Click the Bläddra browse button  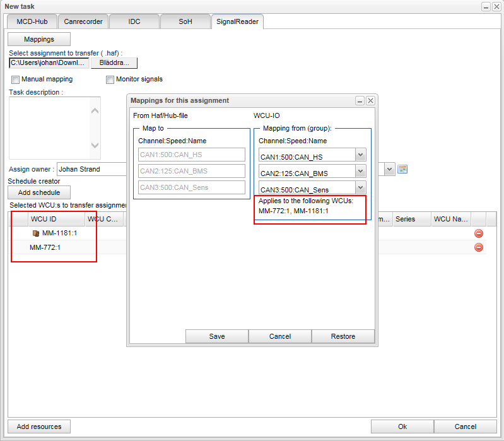pyautogui.click(x=114, y=63)
